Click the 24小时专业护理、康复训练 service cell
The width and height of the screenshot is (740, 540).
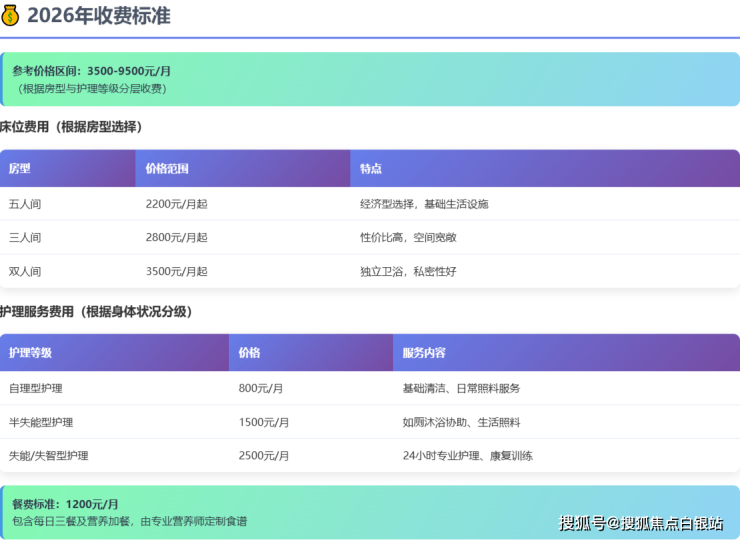pos(467,456)
